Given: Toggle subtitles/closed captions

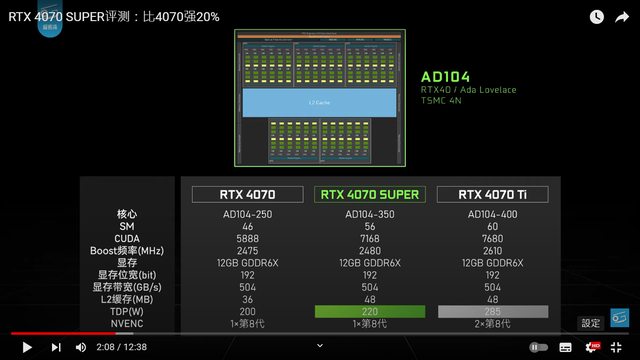Looking at the screenshot, I should tap(565, 347).
